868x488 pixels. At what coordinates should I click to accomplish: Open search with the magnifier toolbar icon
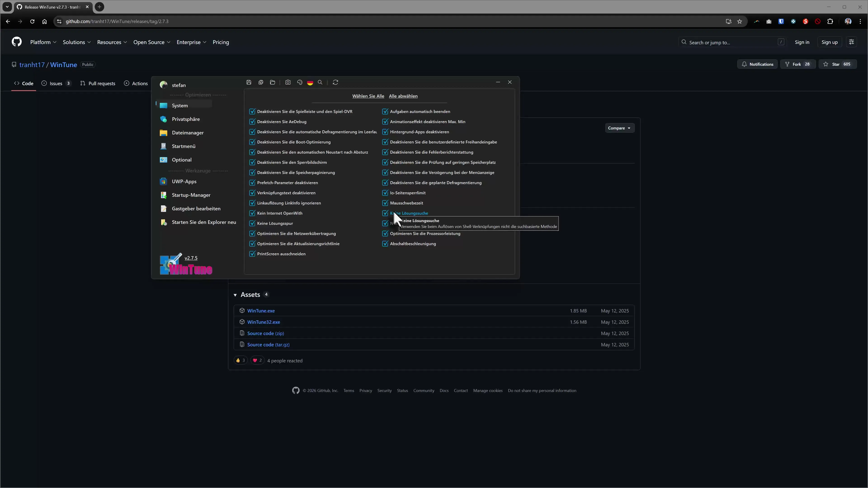[x=320, y=82]
